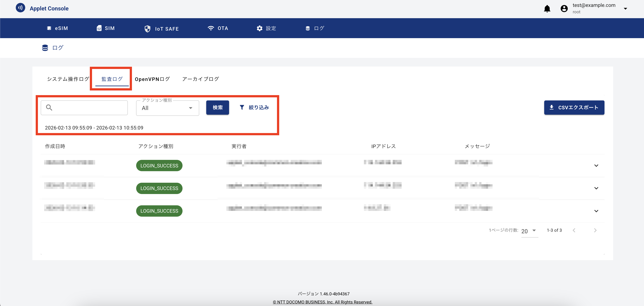
Task: Click the CSVエクスポート button
Action: (574, 108)
